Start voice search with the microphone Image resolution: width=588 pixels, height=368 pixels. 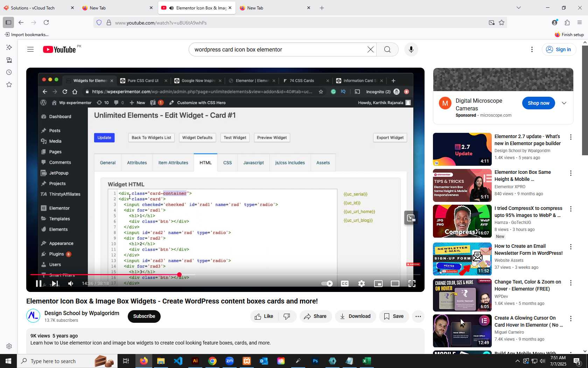tap(411, 49)
